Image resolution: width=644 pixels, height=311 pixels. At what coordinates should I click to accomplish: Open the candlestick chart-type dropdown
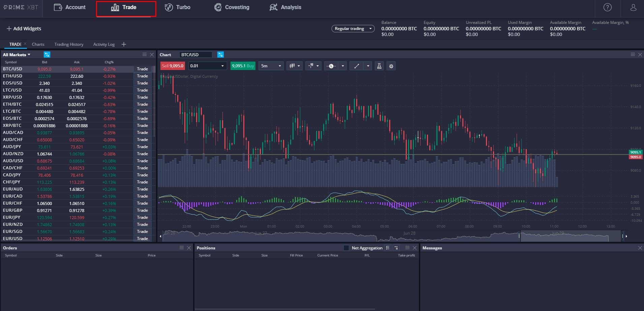[294, 66]
